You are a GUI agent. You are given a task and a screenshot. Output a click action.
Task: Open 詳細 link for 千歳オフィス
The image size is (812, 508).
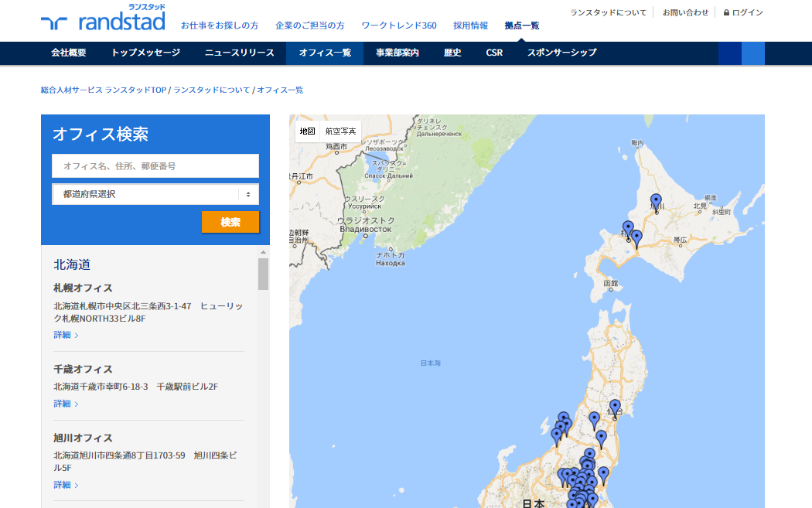point(66,404)
